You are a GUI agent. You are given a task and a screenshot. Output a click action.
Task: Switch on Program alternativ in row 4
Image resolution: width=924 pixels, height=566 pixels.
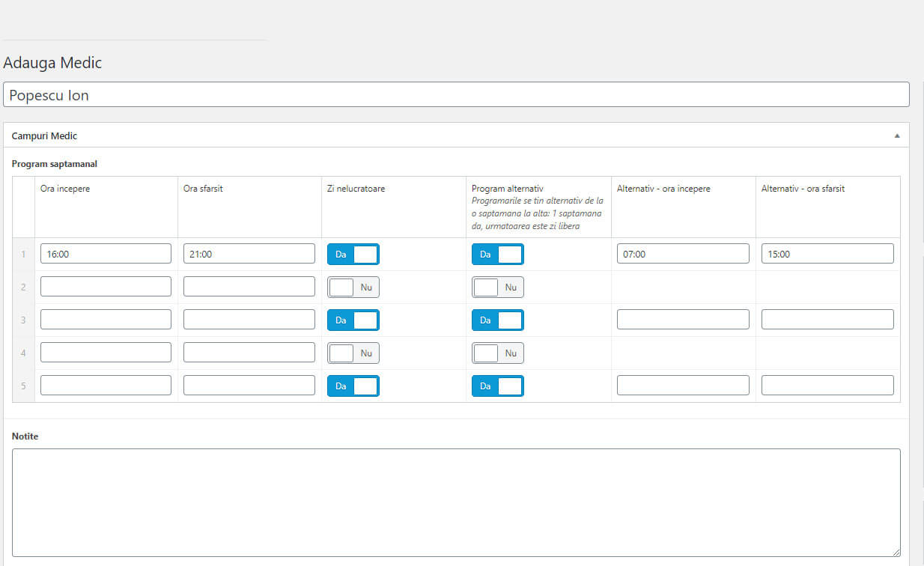click(x=497, y=353)
